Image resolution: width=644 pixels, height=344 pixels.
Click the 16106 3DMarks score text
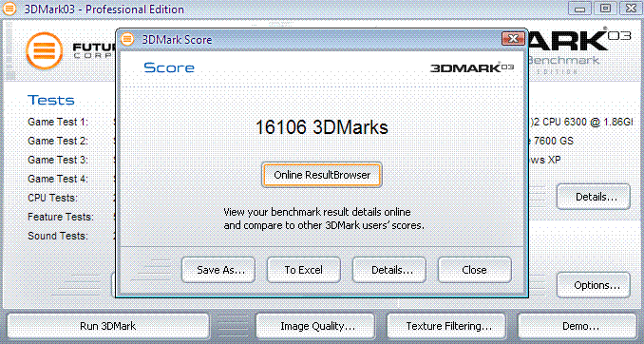[322, 127]
